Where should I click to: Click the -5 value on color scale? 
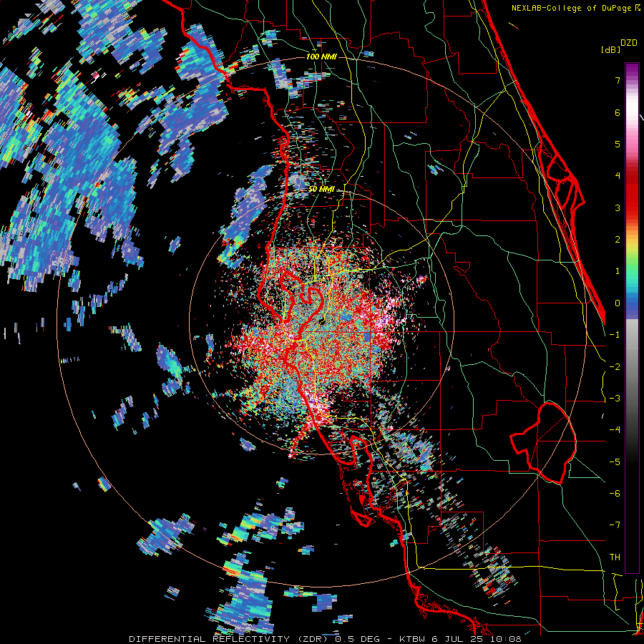pos(615,462)
